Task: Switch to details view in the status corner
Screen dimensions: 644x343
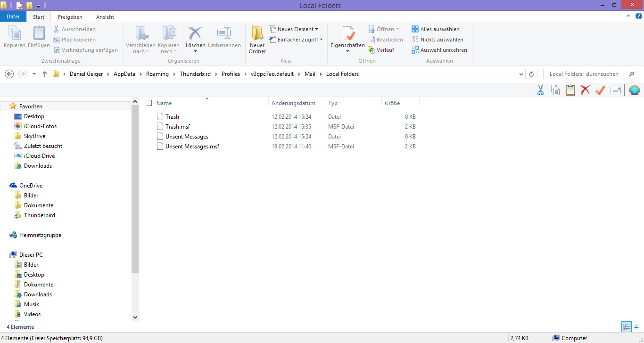Action: pos(627,327)
